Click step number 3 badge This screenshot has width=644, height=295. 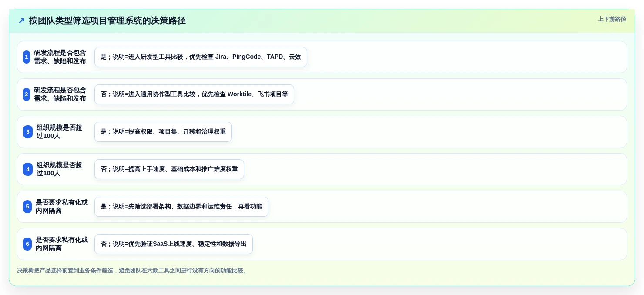pyautogui.click(x=28, y=132)
